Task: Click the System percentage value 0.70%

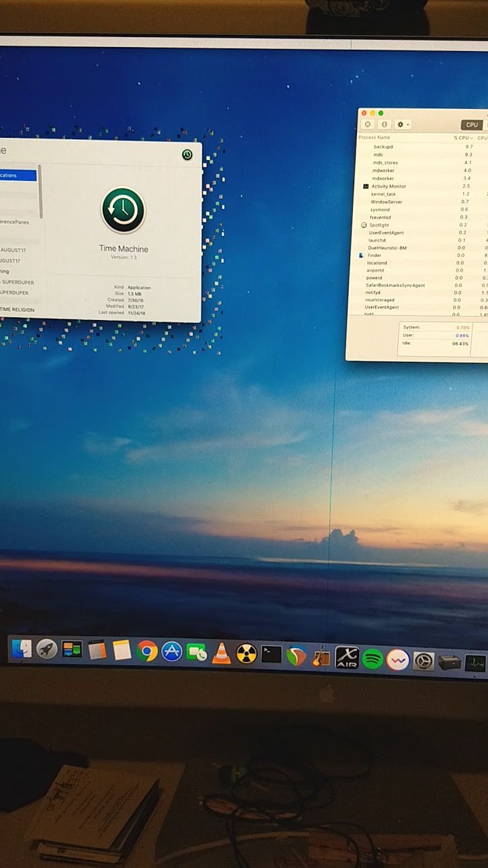Action: click(463, 327)
